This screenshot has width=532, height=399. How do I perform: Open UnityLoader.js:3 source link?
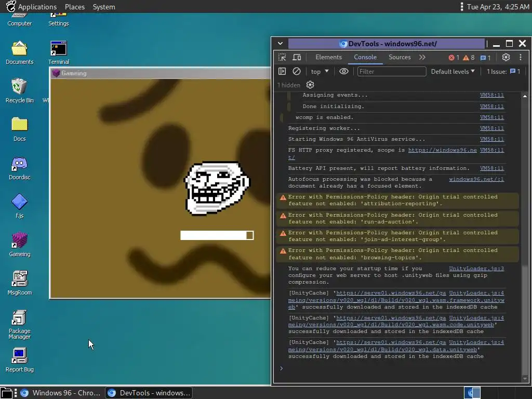(476, 269)
